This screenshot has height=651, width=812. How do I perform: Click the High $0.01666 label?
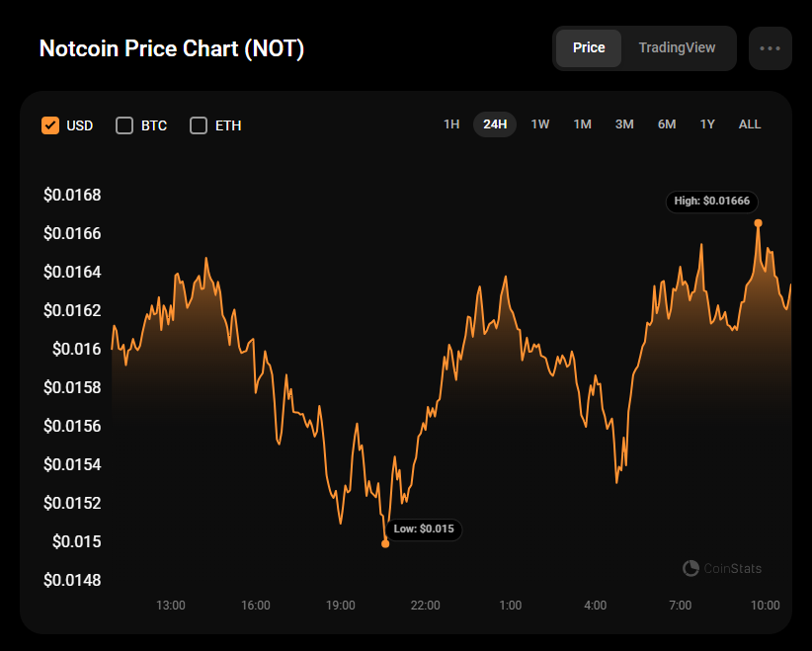pos(711,202)
